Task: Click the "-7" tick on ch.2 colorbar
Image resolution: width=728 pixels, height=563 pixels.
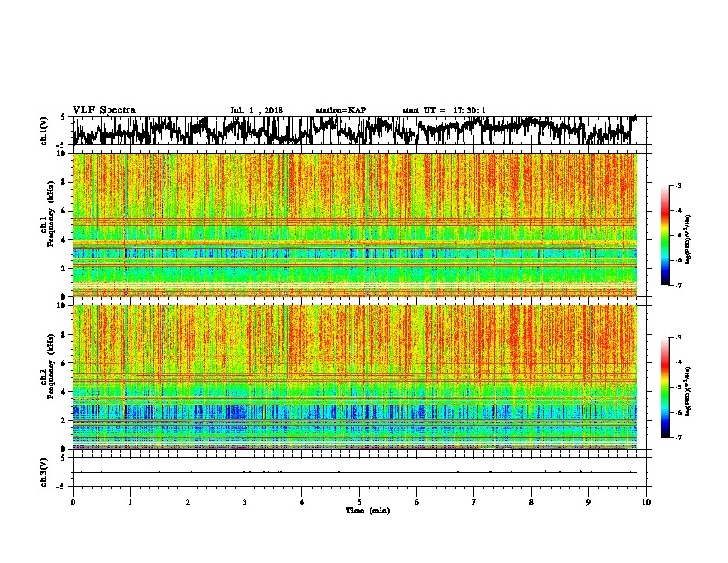Action: pos(678,437)
